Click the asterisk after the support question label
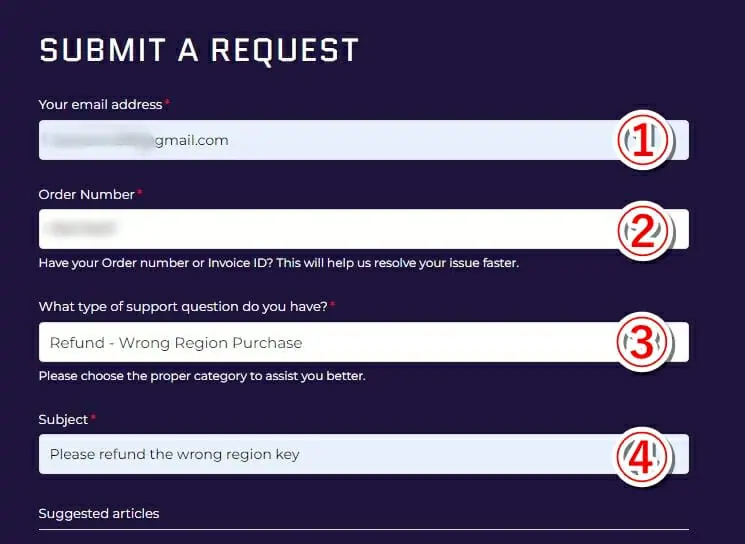 (x=332, y=304)
